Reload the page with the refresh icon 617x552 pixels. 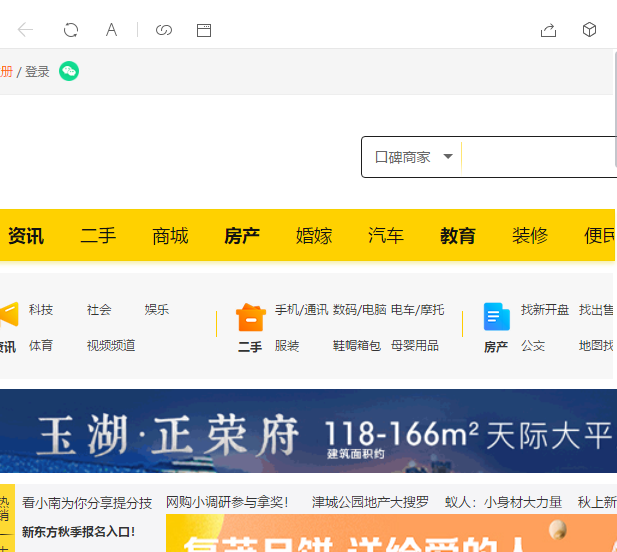click(71, 30)
